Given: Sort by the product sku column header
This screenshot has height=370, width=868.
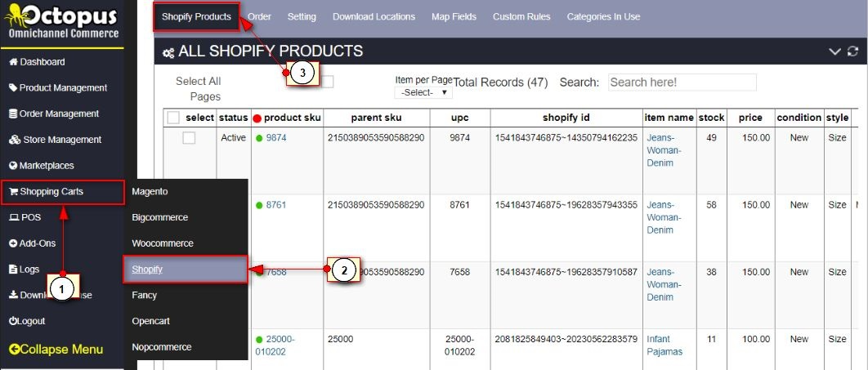Looking at the screenshot, I should [x=293, y=118].
